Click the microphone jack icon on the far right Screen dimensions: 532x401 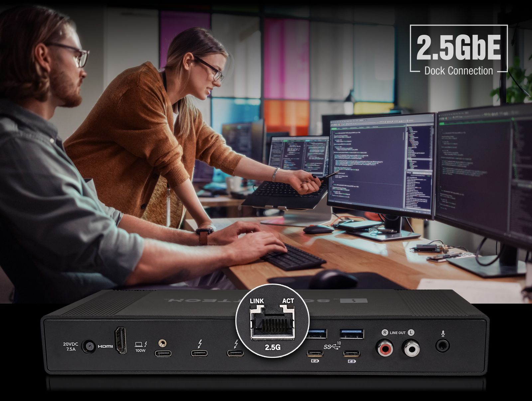[x=443, y=346]
